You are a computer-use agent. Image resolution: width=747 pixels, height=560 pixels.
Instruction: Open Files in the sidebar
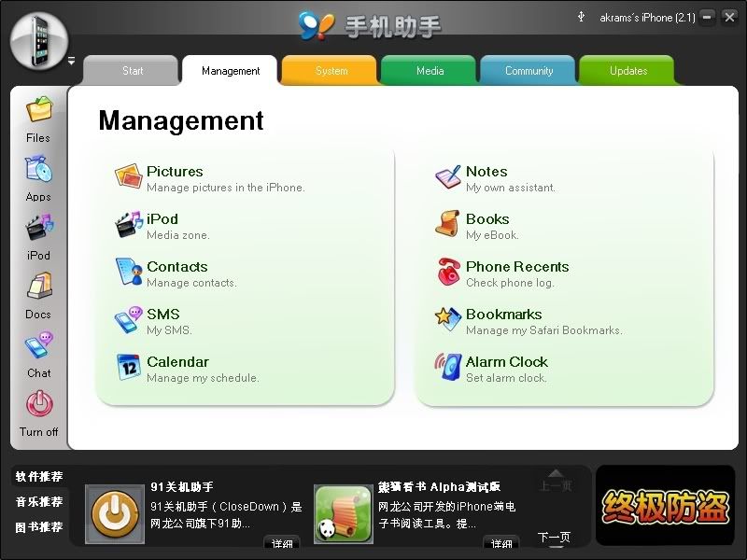(38, 119)
